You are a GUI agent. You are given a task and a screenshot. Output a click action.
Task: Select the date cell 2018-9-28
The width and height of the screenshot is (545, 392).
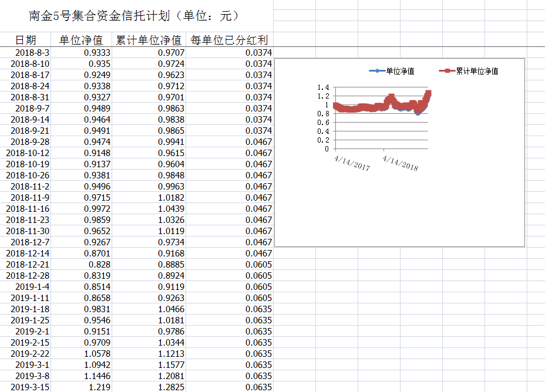click(x=25, y=141)
